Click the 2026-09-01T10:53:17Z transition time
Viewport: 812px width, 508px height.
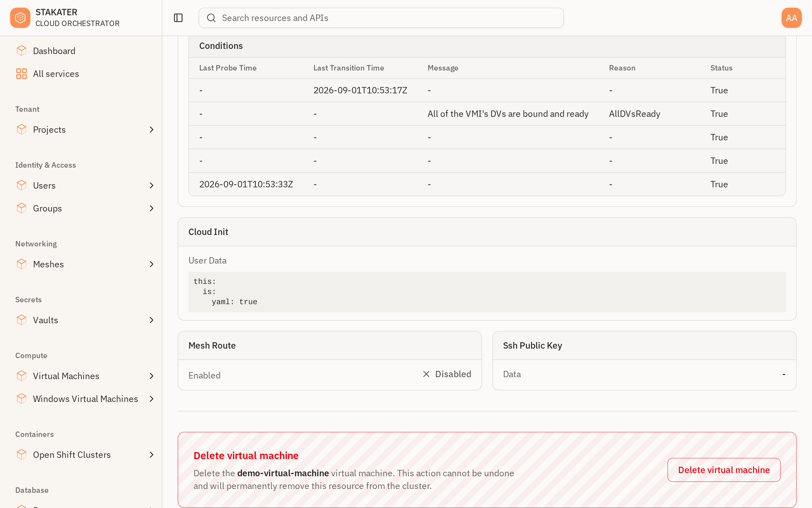(x=360, y=90)
